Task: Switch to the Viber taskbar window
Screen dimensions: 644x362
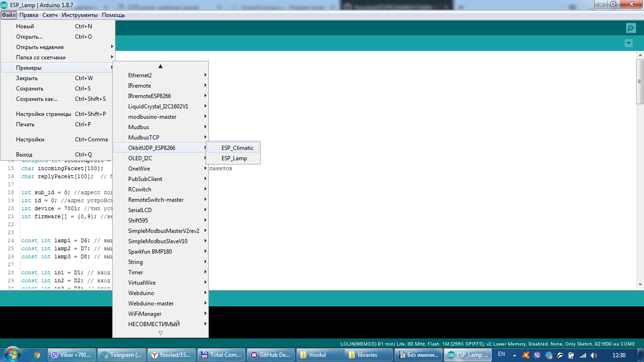Action: 72,355
